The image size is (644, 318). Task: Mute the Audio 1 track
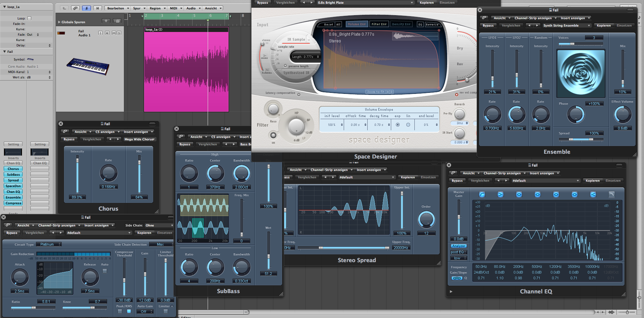click(x=114, y=33)
